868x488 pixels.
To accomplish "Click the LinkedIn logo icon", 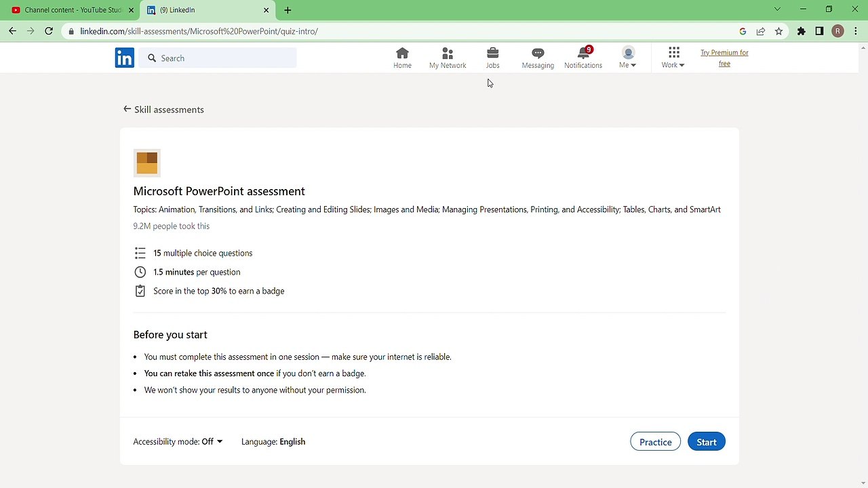I will pyautogui.click(x=125, y=58).
